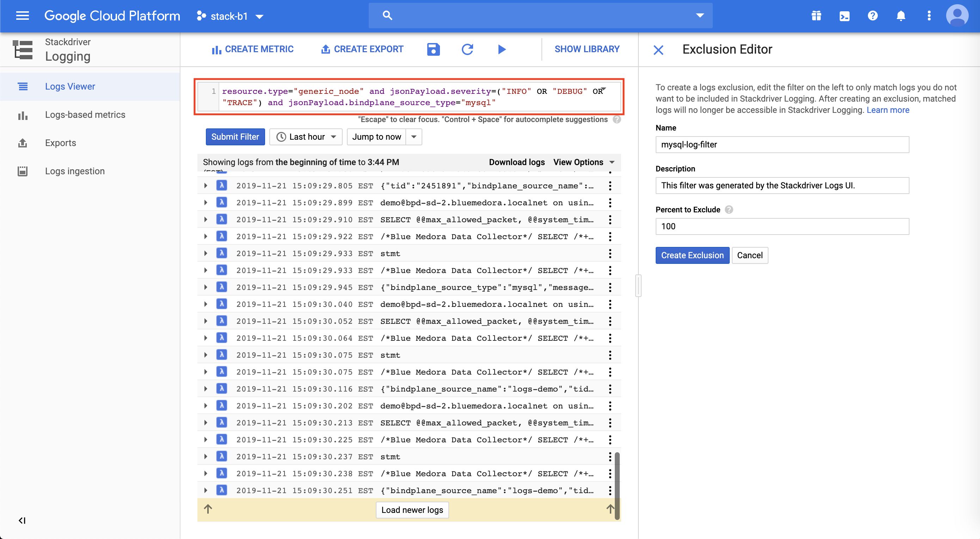Open the help question mark icon
The height and width of the screenshot is (539, 980).
872,16
